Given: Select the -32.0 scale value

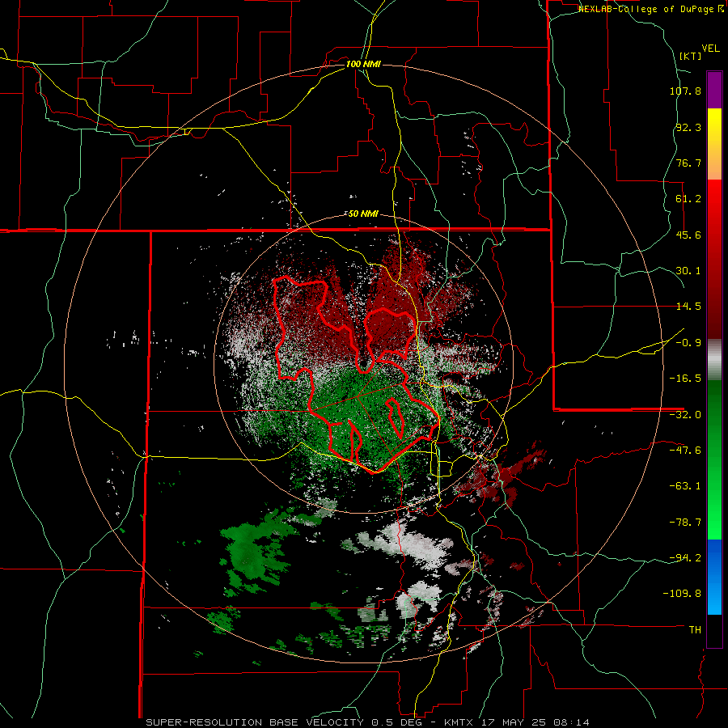Looking at the screenshot, I should [x=685, y=415].
